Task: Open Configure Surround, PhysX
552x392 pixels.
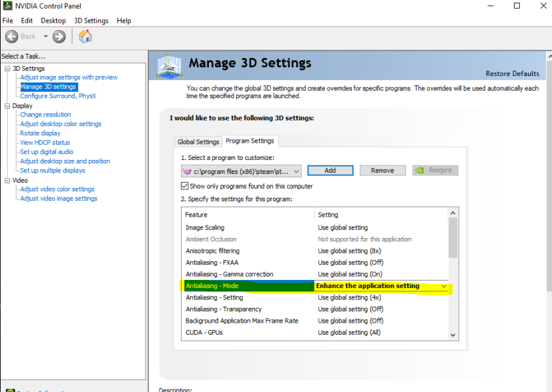Action: point(58,96)
